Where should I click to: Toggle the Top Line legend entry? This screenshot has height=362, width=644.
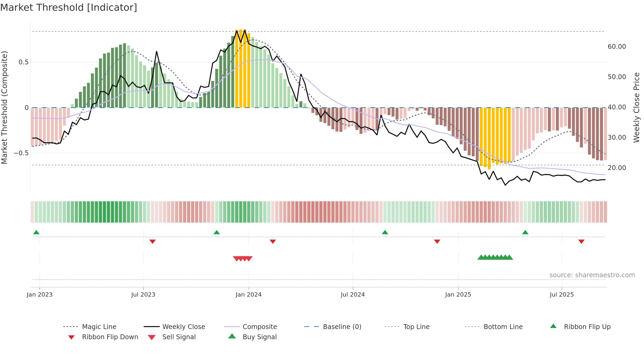click(x=407, y=327)
